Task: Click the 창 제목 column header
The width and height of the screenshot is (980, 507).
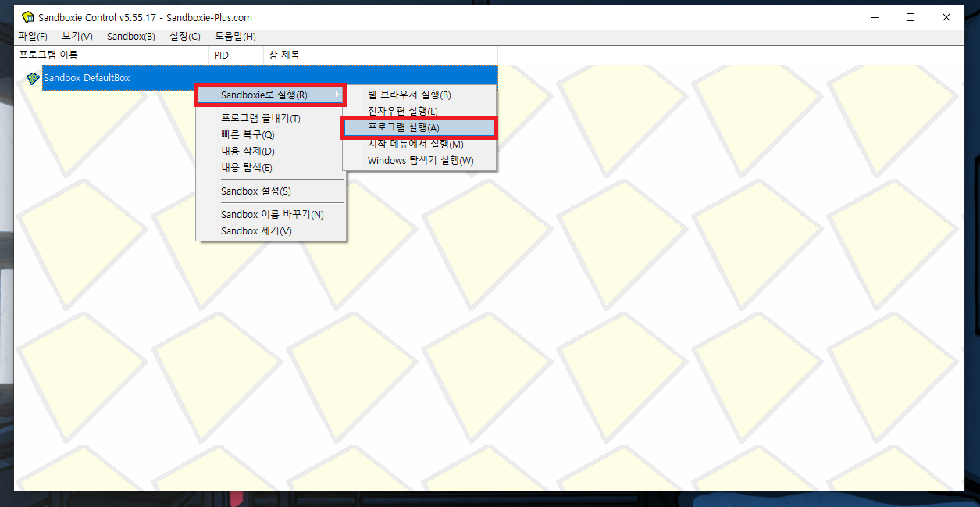Action: coord(380,55)
